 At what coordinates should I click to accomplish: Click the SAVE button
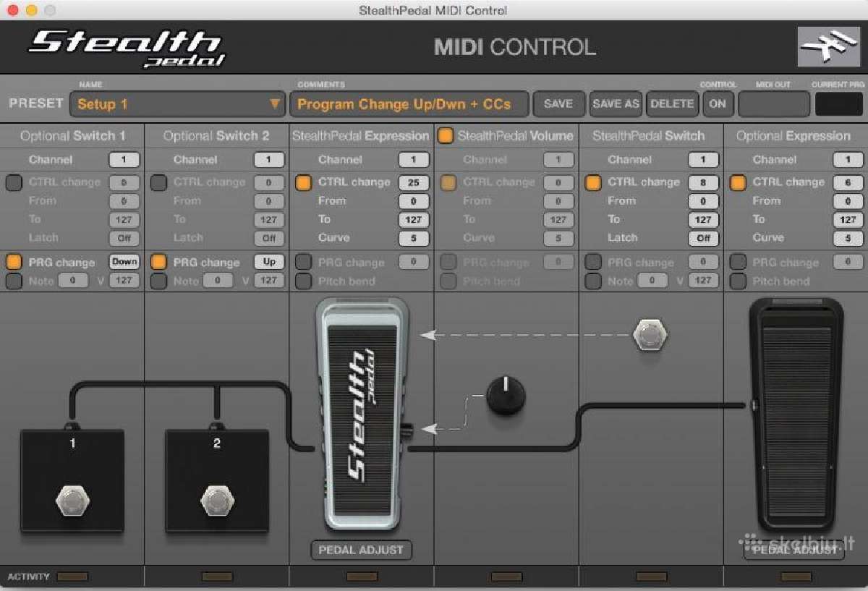coord(558,104)
